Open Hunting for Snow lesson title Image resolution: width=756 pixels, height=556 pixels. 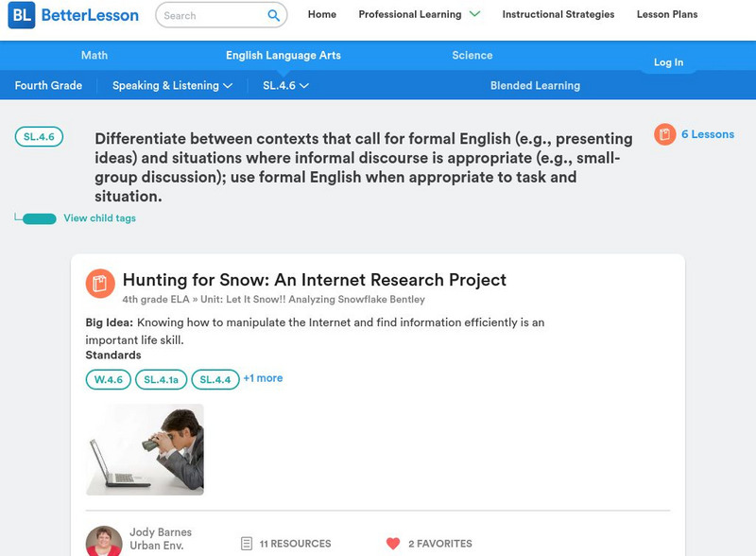click(x=315, y=280)
